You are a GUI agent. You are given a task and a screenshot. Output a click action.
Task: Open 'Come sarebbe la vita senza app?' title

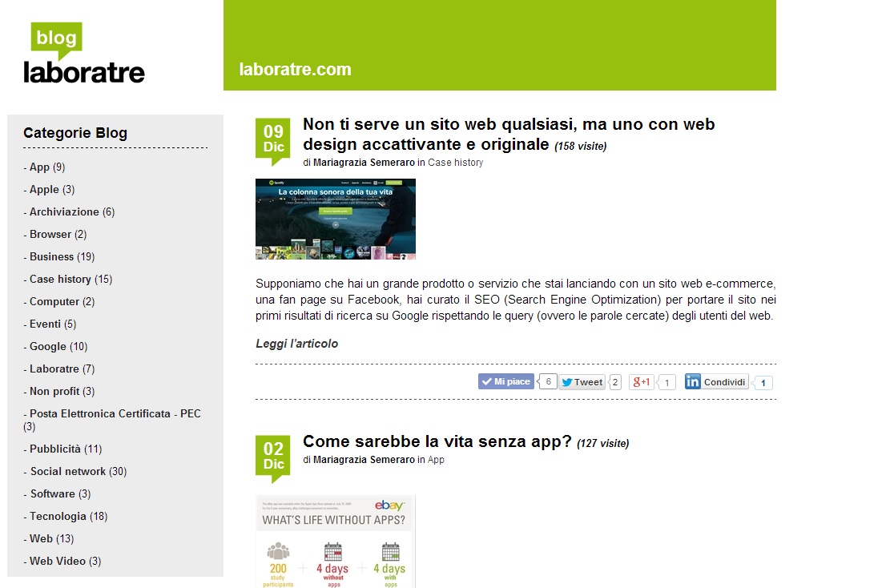(x=437, y=441)
